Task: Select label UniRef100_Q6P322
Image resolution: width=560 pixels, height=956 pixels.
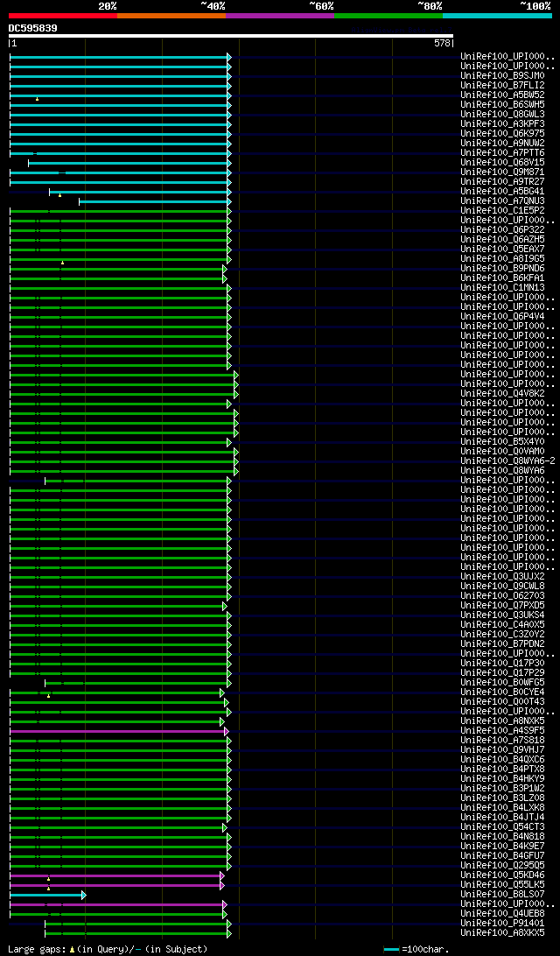Action: [x=503, y=230]
